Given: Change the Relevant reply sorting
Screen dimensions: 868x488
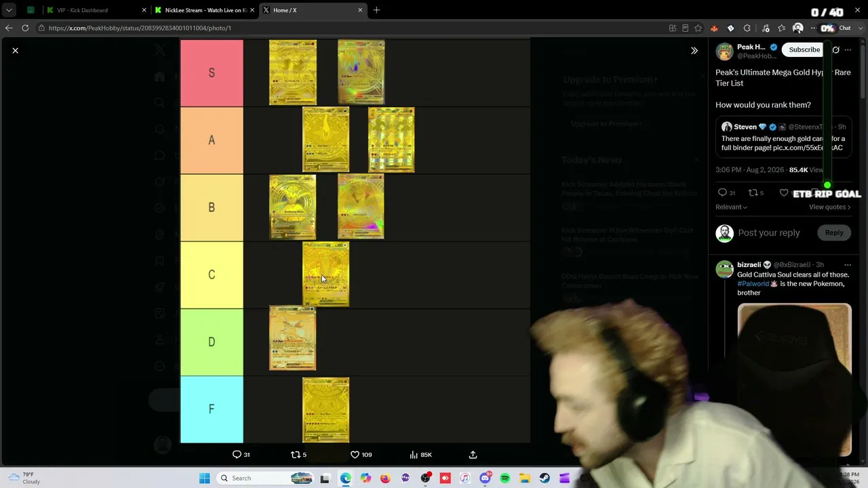Looking at the screenshot, I should click(x=731, y=207).
